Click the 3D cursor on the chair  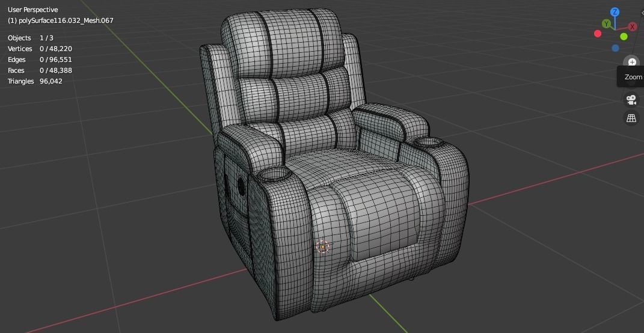coord(322,247)
